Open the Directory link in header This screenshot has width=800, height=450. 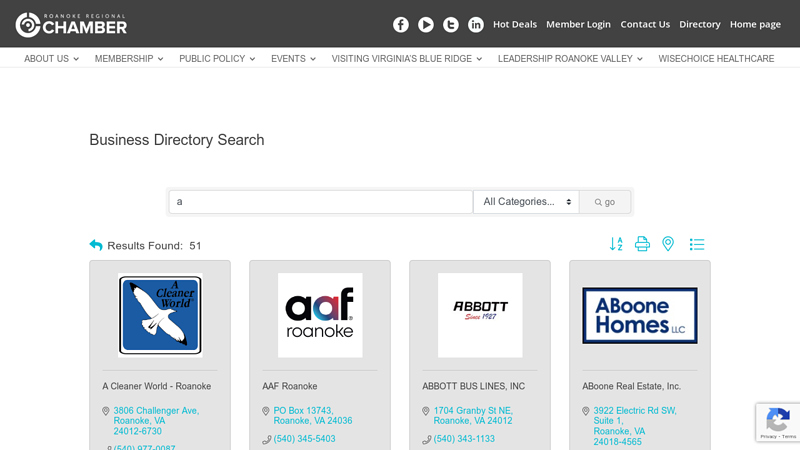699,24
